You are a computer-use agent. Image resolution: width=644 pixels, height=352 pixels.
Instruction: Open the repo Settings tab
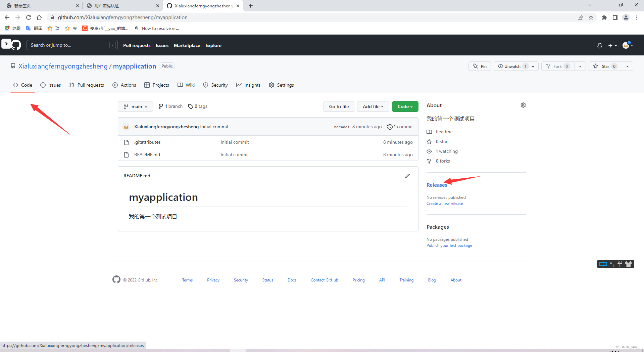pos(282,85)
